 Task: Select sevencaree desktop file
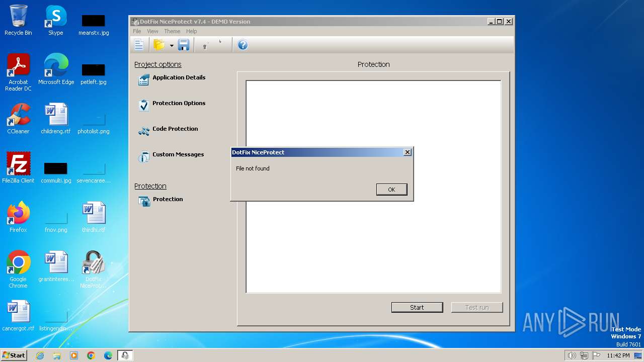[x=94, y=172]
